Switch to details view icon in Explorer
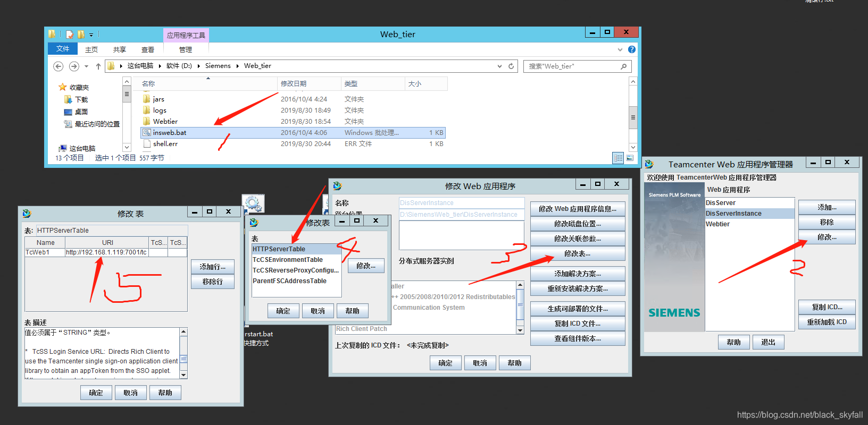Screen dimensions: 868x425 pos(618,158)
